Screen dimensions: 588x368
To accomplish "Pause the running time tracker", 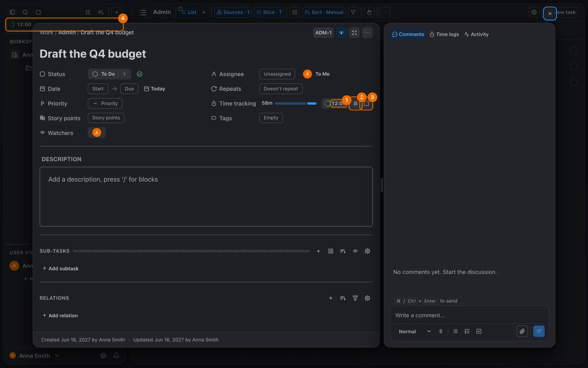I will click(355, 104).
